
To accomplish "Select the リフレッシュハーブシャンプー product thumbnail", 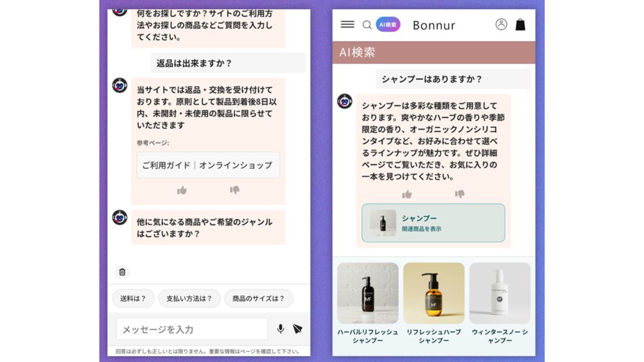I will [x=433, y=293].
